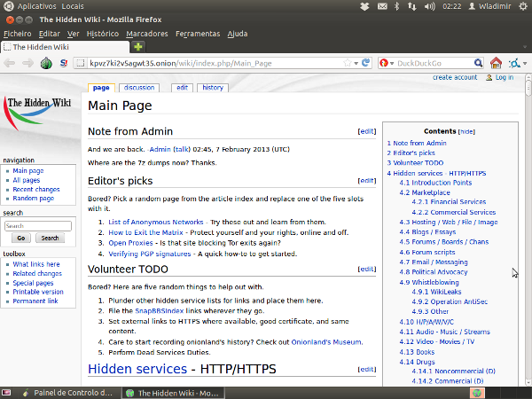Open the Tor onion button in toolbar
532x399 pixels.
(x=46, y=63)
